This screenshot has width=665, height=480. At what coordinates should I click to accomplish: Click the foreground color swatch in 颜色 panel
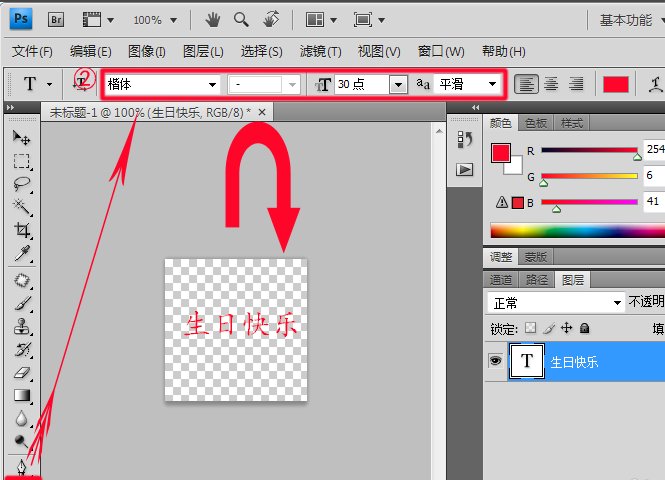tap(500, 153)
